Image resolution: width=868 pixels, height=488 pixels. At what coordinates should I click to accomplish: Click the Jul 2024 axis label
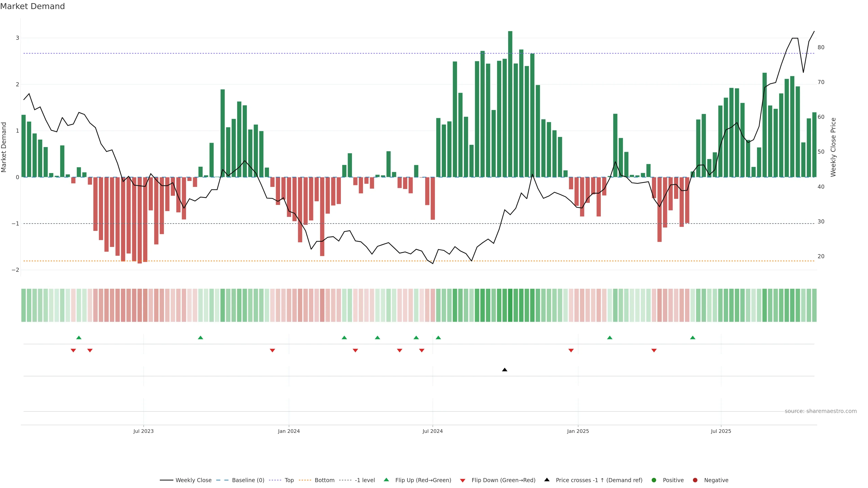coord(433,432)
